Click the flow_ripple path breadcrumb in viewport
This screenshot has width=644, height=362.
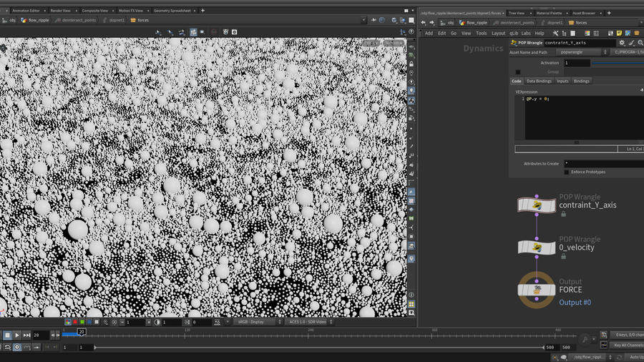pyautogui.click(x=37, y=20)
